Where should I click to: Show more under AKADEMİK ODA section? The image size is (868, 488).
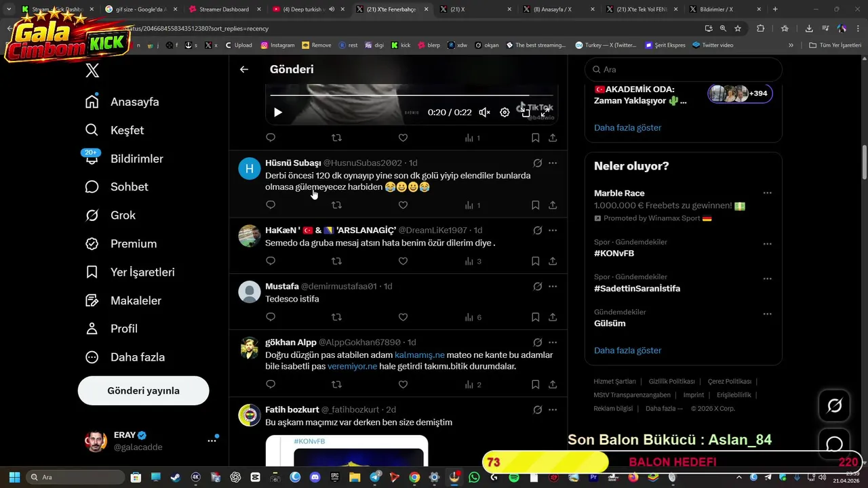tap(627, 127)
